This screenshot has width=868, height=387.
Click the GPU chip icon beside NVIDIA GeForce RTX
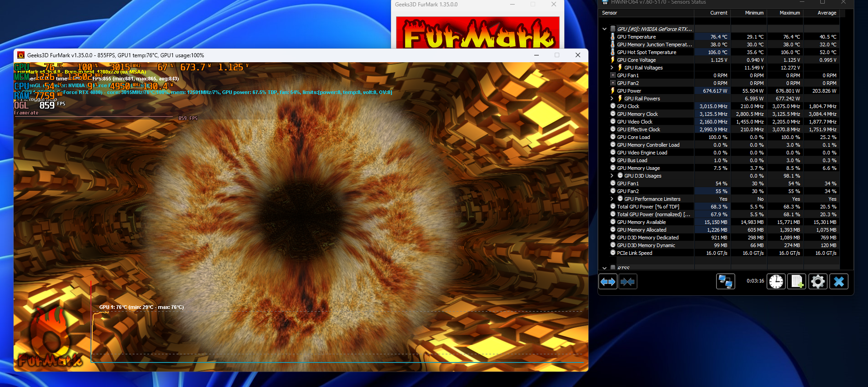(x=612, y=29)
